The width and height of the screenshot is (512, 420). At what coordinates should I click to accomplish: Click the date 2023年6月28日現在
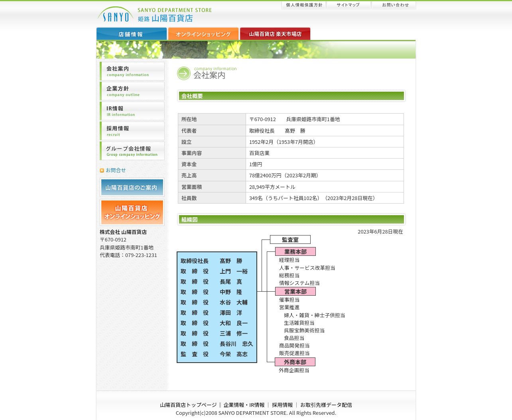[x=380, y=232]
